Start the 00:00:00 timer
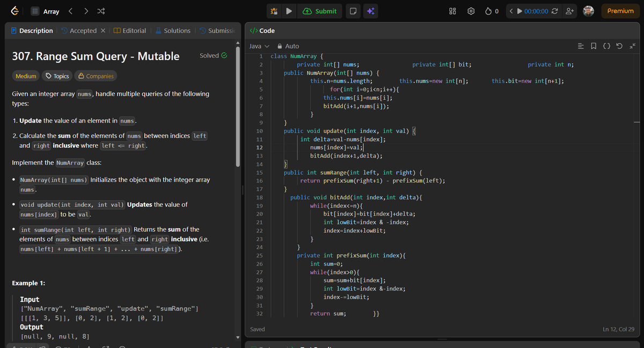 532,11
